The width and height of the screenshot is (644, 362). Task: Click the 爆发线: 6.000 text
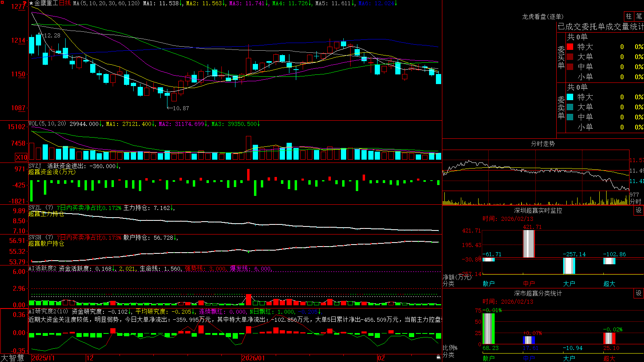point(251,269)
